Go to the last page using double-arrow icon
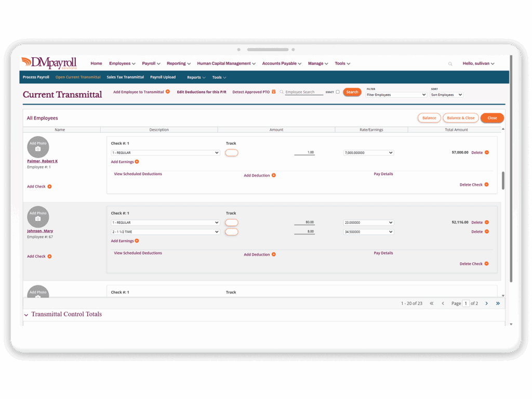The image size is (532, 399). (498, 303)
